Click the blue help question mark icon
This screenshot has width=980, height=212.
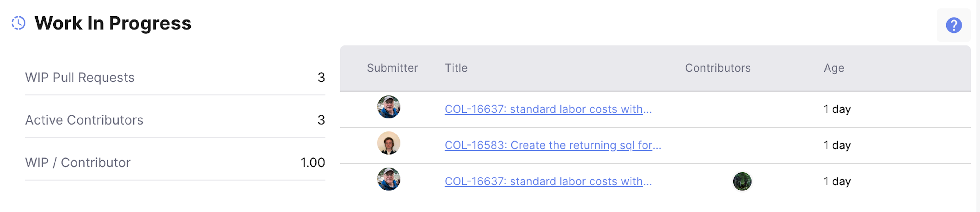coord(953,25)
